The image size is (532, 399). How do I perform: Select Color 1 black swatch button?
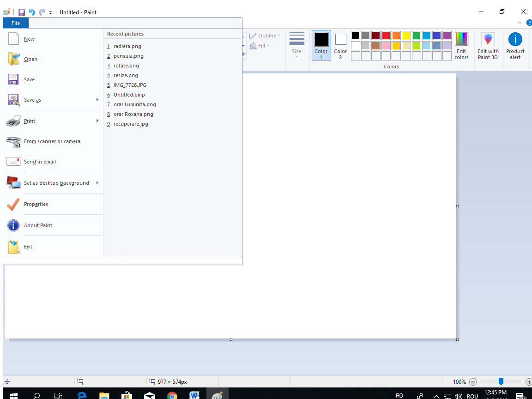coord(321,40)
